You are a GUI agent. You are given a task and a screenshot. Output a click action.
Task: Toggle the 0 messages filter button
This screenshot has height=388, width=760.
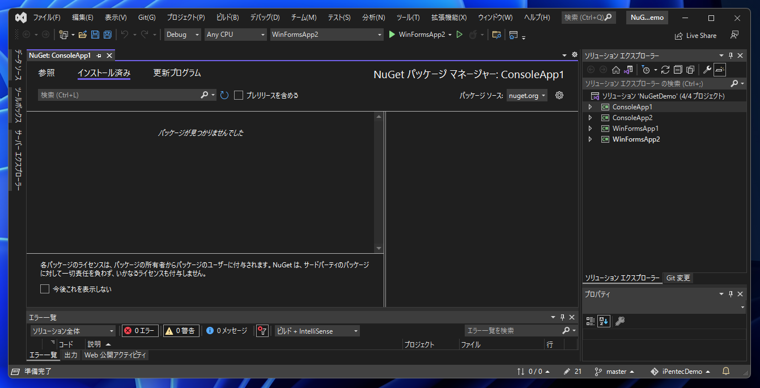coord(226,331)
